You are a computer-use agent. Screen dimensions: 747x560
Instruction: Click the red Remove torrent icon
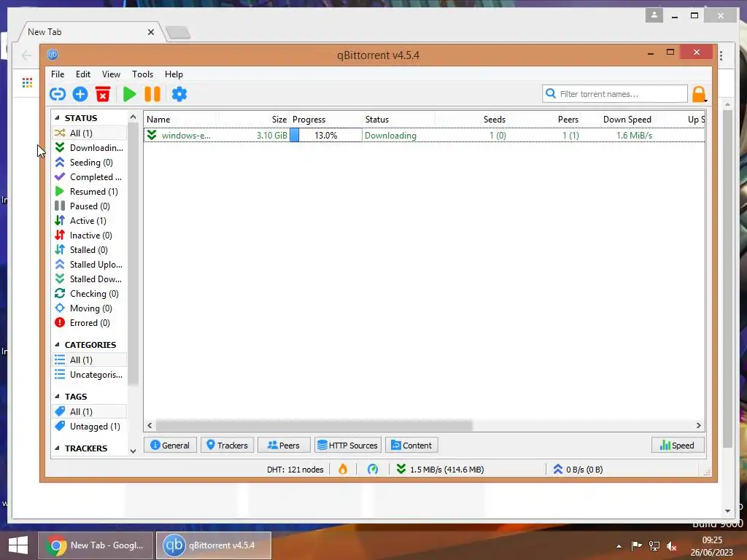click(x=102, y=94)
